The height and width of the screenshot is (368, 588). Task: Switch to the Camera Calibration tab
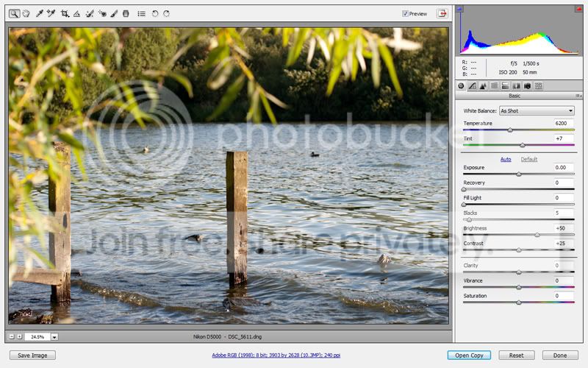pyautogui.click(x=527, y=86)
